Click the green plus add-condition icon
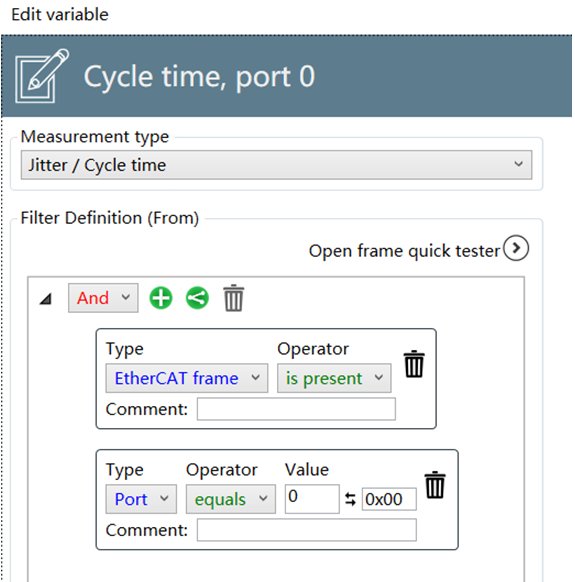The width and height of the screenshot is (575, 582). (x=160, y=298)
